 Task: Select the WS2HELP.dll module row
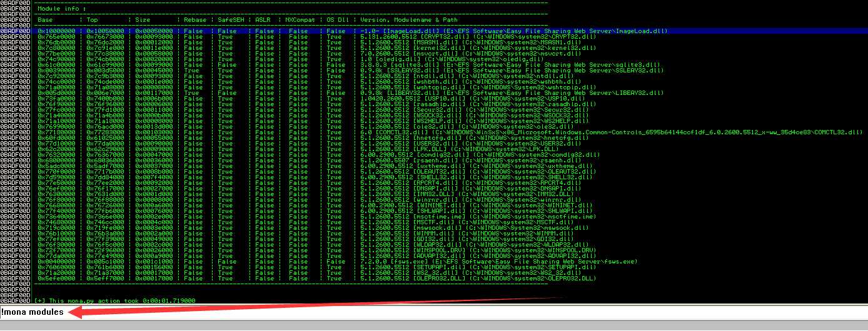(x=434, y=121)
